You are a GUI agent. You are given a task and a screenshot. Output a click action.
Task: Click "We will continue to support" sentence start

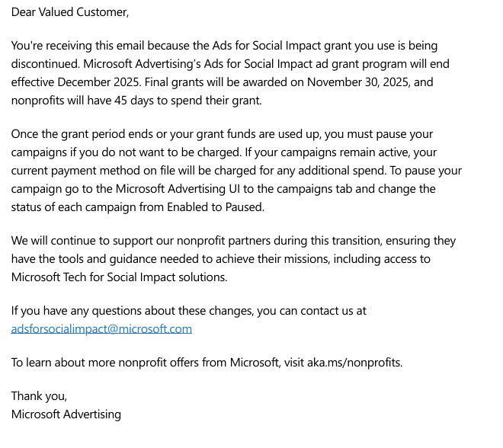click(x=84, y=241)
